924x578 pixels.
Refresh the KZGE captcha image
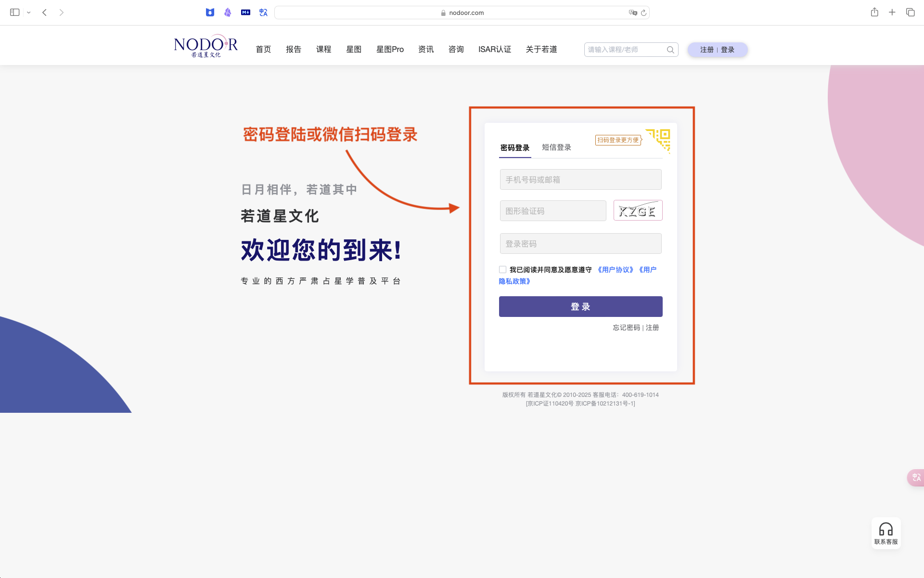(x=638, y=210)
